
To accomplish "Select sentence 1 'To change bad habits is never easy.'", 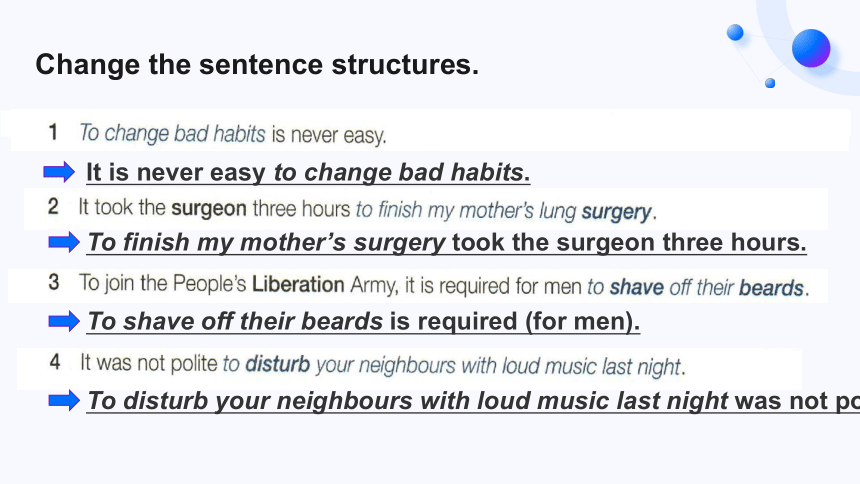I will point(233,134).
